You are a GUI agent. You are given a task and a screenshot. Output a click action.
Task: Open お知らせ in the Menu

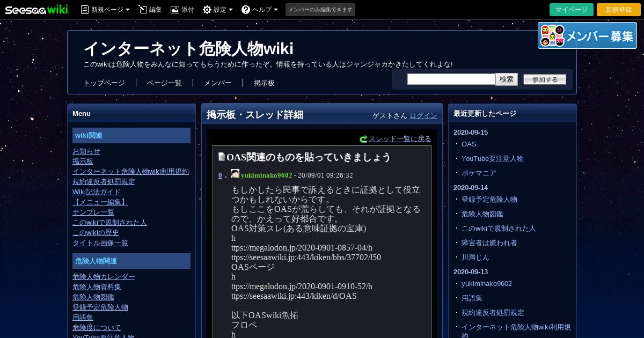86,151
